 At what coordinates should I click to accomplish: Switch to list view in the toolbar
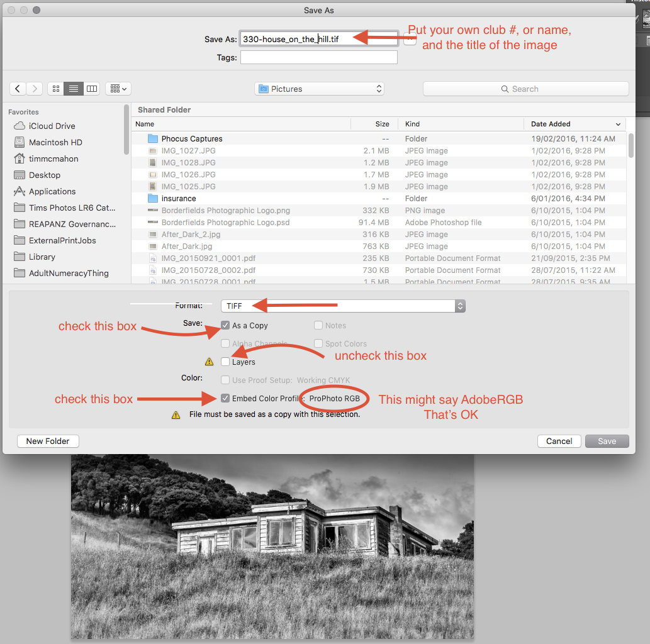pos(74,89)
